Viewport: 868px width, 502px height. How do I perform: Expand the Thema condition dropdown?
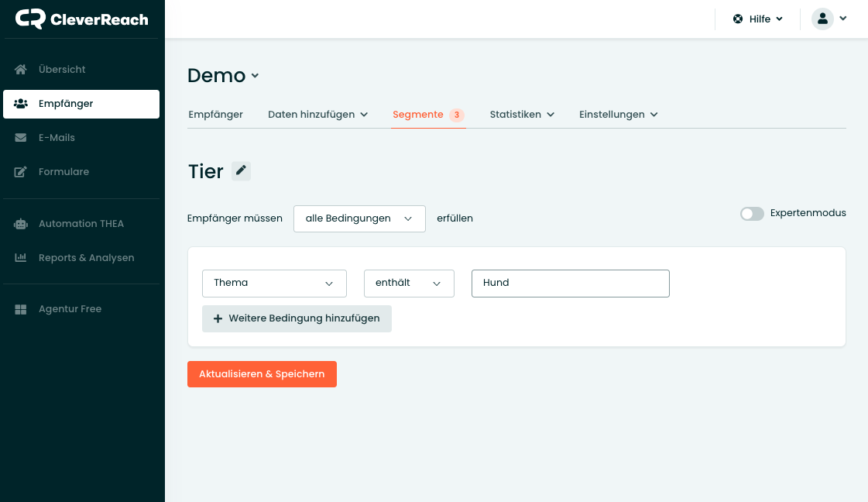pos(274,283)
